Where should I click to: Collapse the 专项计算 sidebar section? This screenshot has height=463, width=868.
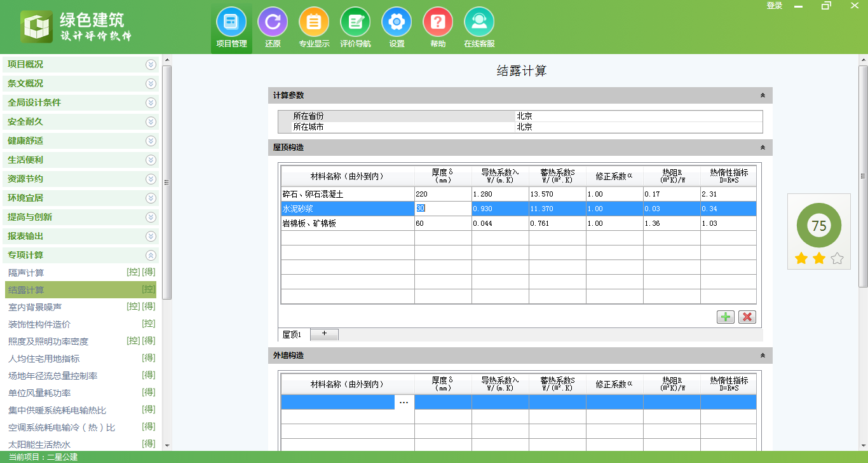(x=81, y=255)
